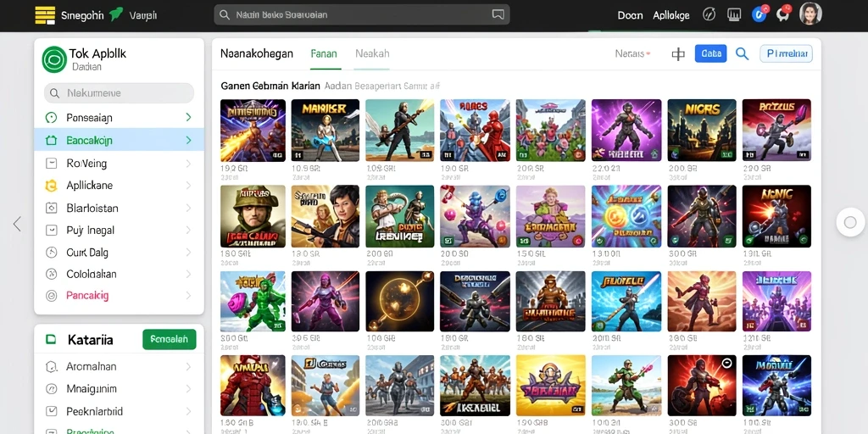Open the green armored figure thumbnail
868x434 pixels.
253,301
